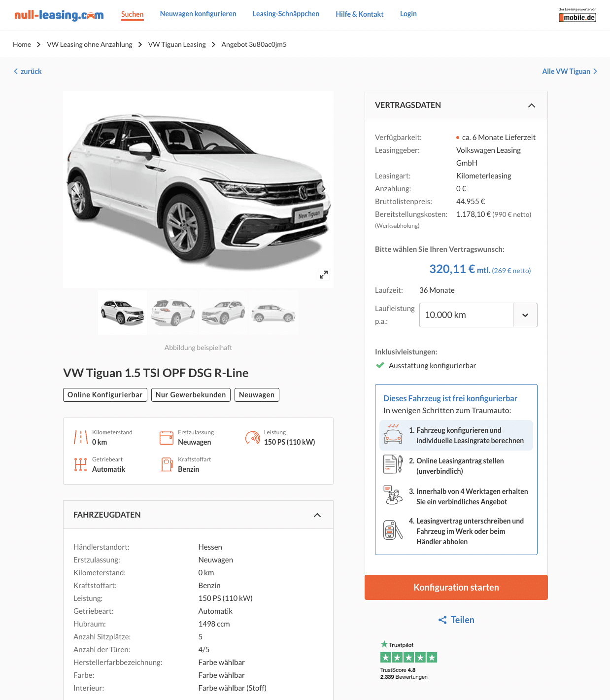This screenshot has width=610, height=700.
Task: Open the Login menu item
Action: click(x=408, y=14)
